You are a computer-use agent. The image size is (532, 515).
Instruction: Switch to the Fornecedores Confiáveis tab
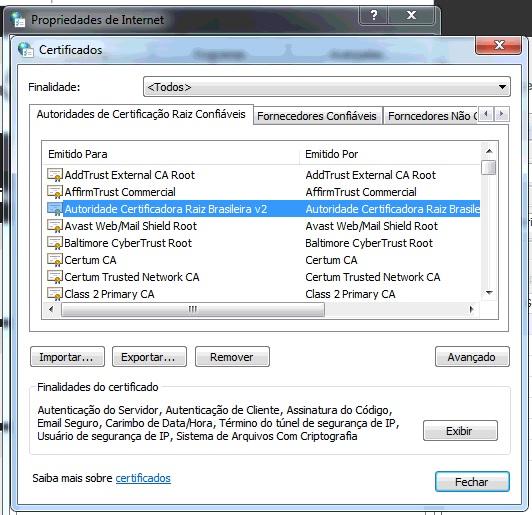coord(317,116)
